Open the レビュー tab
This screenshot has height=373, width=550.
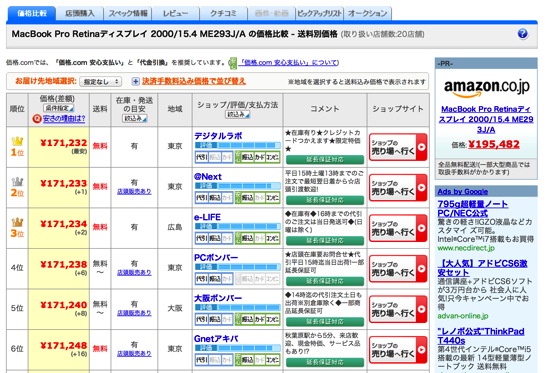(x=175, y=13)
